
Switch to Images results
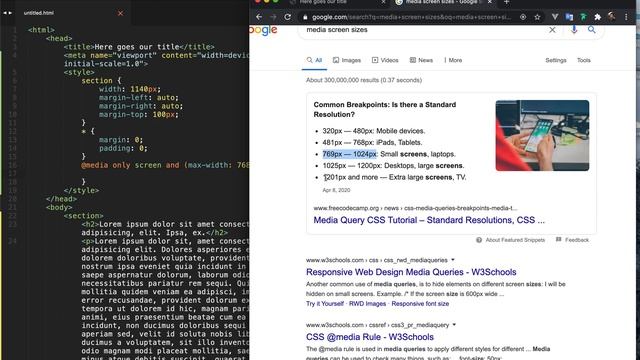(x=347, y=60)
